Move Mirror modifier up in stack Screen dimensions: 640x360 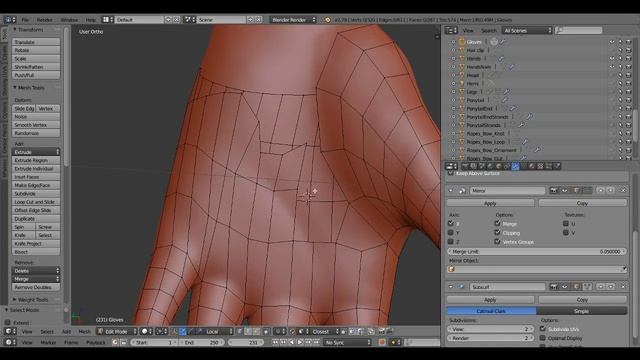601,191
